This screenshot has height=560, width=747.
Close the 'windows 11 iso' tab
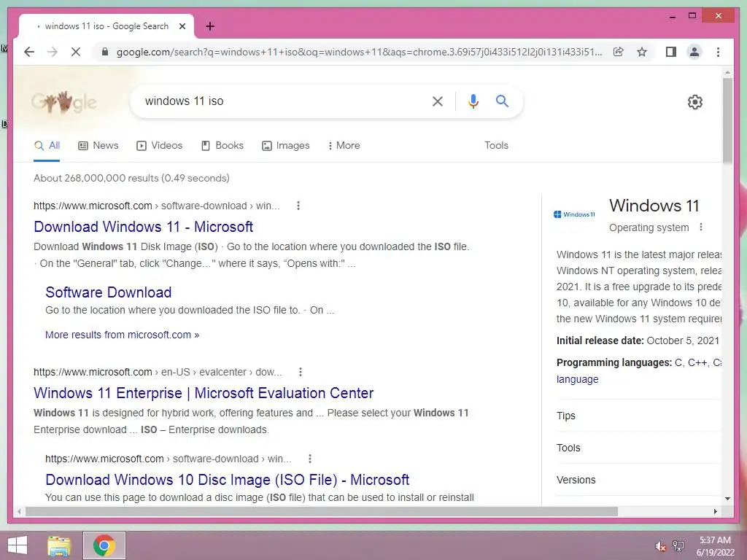click(x=182, y=26)
